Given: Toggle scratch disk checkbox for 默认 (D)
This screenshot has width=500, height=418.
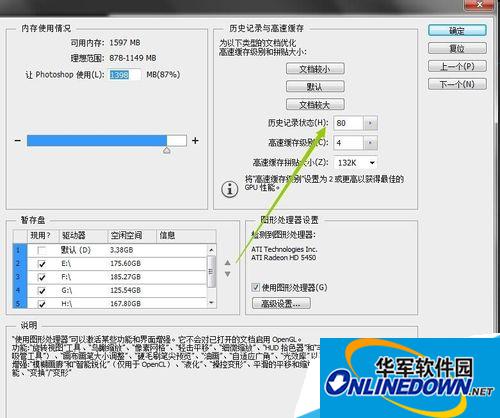Looking at the screenshot, I should click(x=42, y=250).
